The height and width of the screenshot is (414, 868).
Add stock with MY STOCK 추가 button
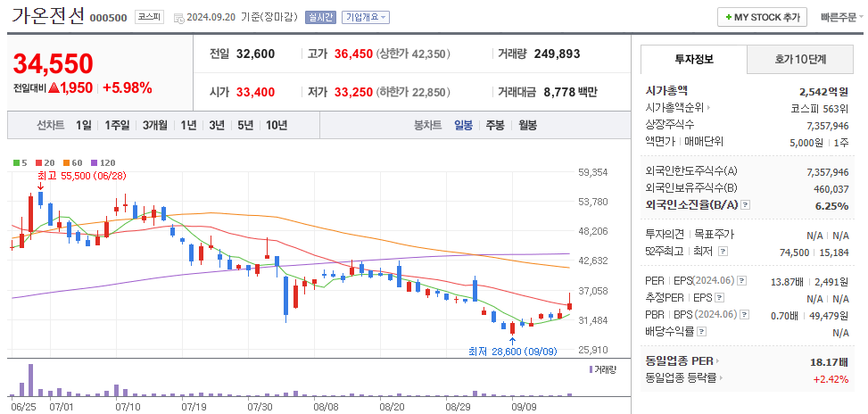[x=762, y=17]
